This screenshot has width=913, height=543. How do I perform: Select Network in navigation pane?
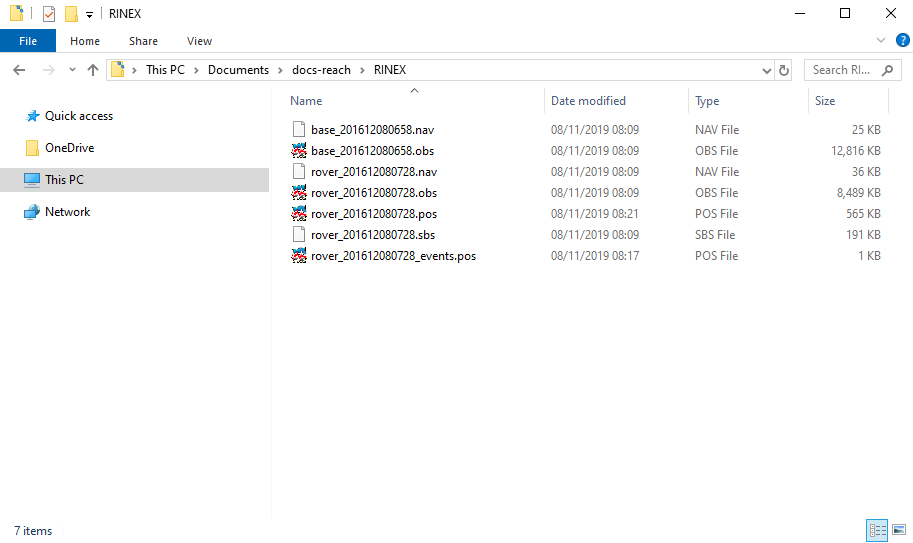(x=68, y=212)
